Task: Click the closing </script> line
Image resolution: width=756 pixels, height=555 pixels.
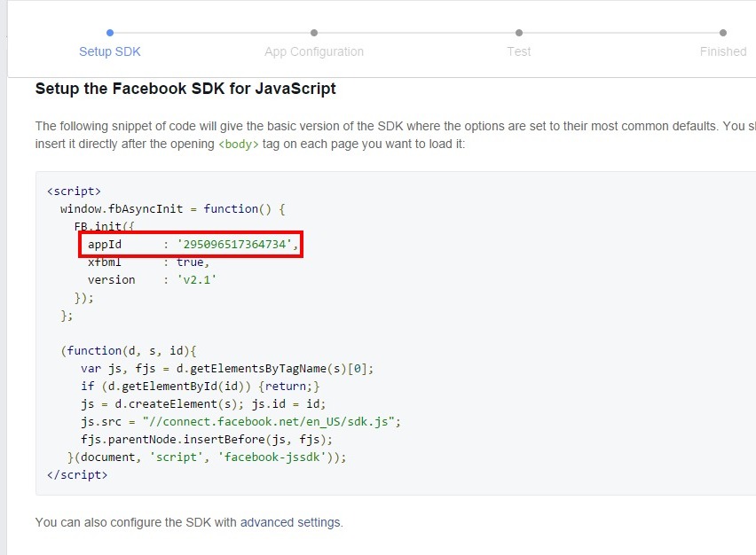Action: pyautogui.click(x=77, y=474)
